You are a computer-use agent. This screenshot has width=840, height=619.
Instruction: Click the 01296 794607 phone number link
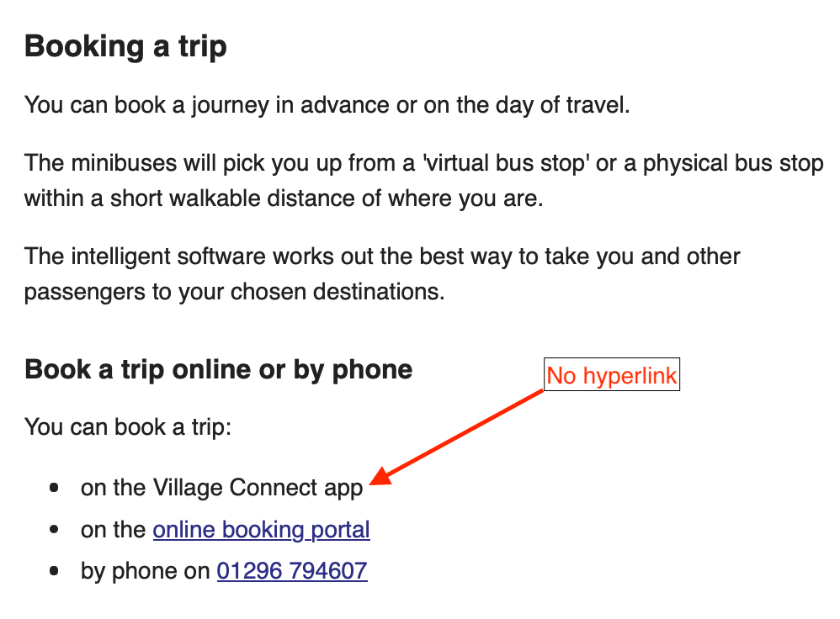(292, 572)
